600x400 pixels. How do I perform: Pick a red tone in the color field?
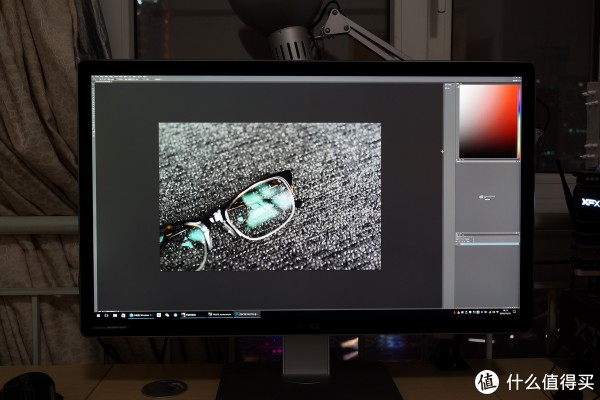click(x=488, y=121)
